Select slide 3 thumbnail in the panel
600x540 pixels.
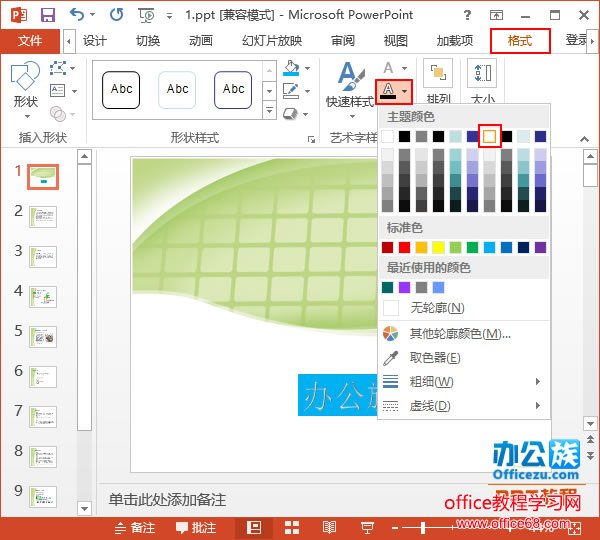pos(43,256)
